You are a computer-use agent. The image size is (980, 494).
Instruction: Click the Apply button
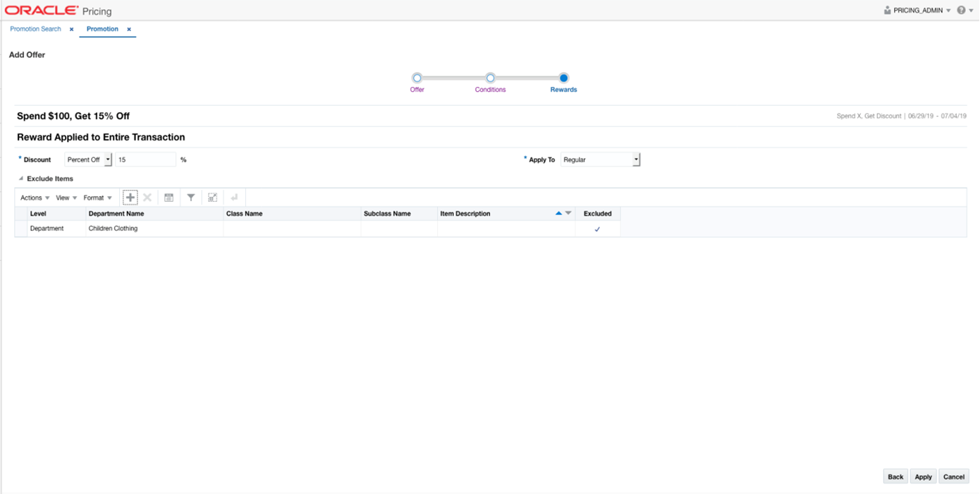point(923,477)
